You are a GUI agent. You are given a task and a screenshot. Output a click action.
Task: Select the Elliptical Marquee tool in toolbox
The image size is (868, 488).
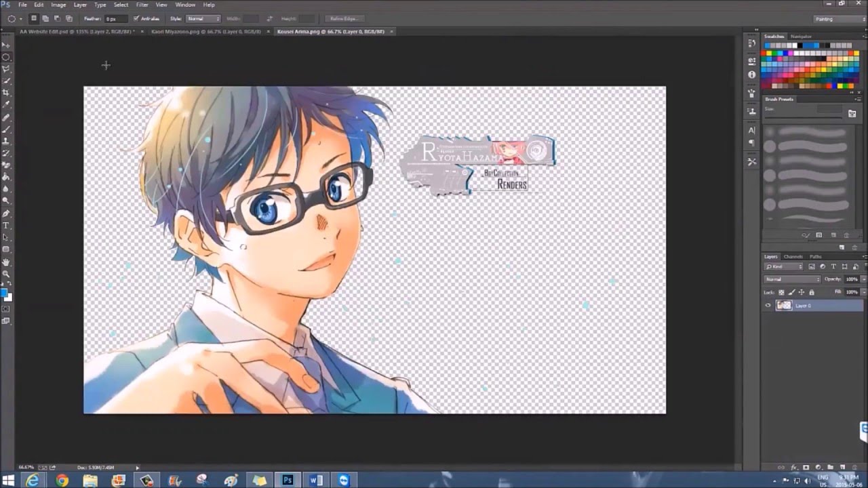coord(6,57)
